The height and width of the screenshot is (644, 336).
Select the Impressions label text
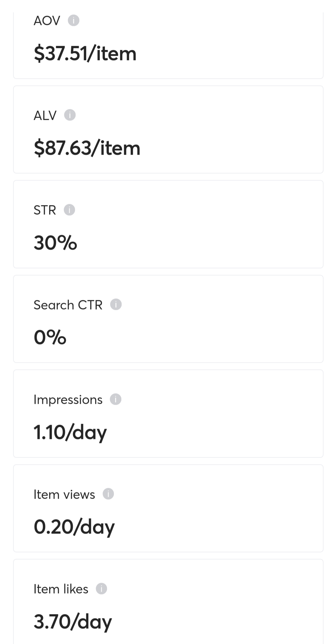pyautogui.click(x=68, y=400)
